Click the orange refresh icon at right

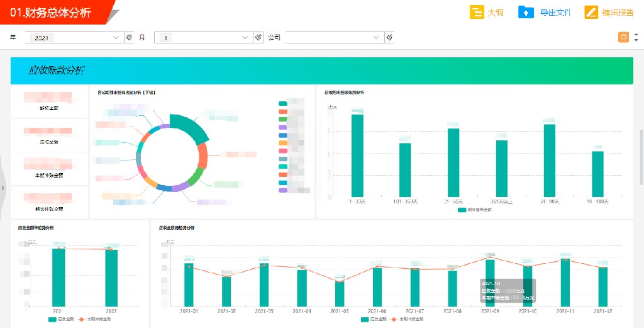[x=623, y=37]
